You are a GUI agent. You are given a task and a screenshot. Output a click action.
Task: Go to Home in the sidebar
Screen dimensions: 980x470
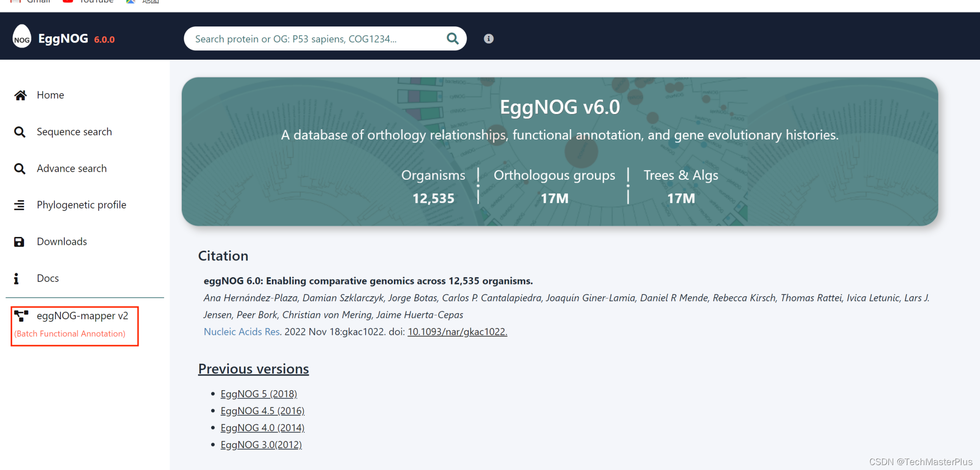pos(50,95)
